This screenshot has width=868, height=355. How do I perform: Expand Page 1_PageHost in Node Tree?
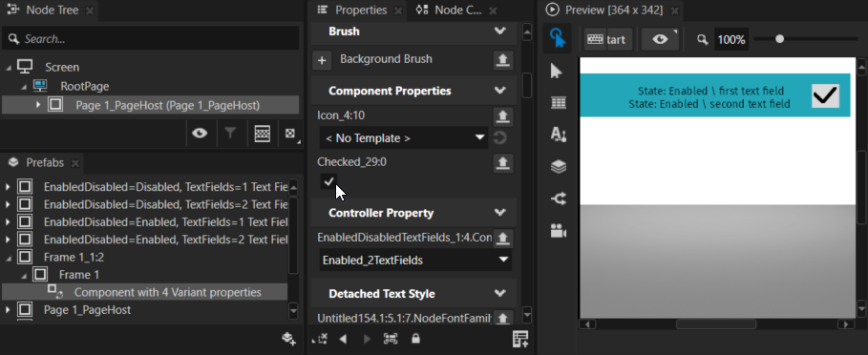[38, 105]
